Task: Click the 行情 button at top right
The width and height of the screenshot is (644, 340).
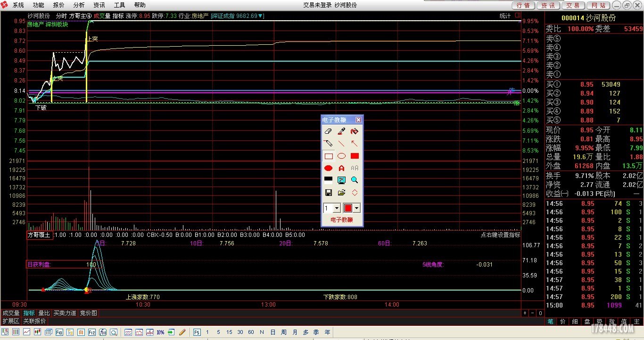Action: point(523,5)
